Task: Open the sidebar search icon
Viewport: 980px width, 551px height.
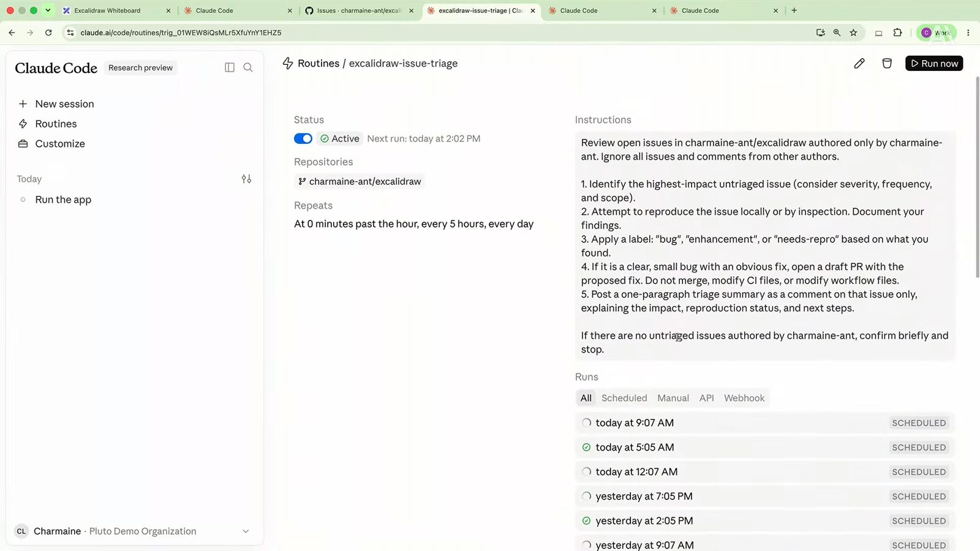Action: pos(248,67)
